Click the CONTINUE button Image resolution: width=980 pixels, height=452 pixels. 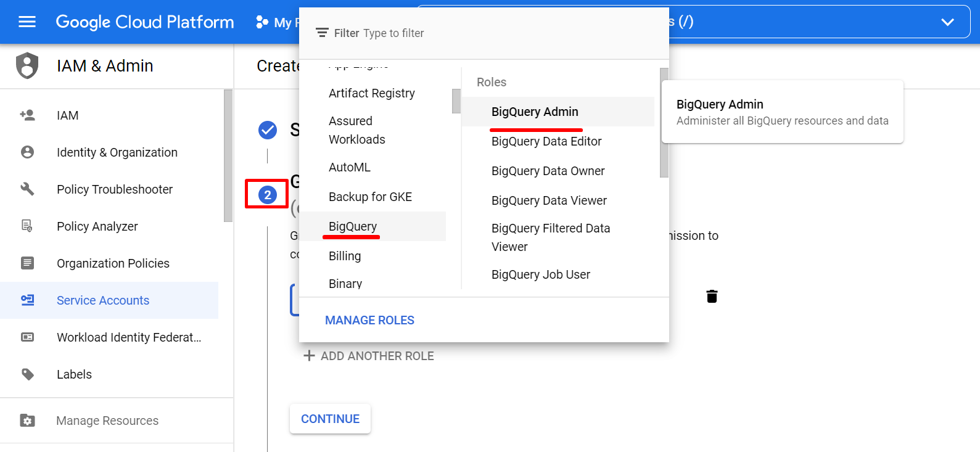click(330, 419)
